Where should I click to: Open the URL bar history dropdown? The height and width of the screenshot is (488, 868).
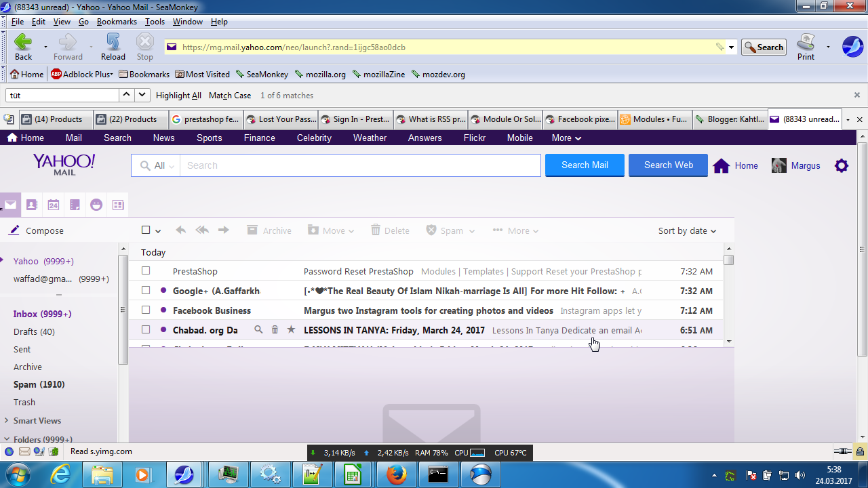tap(732, 47)
